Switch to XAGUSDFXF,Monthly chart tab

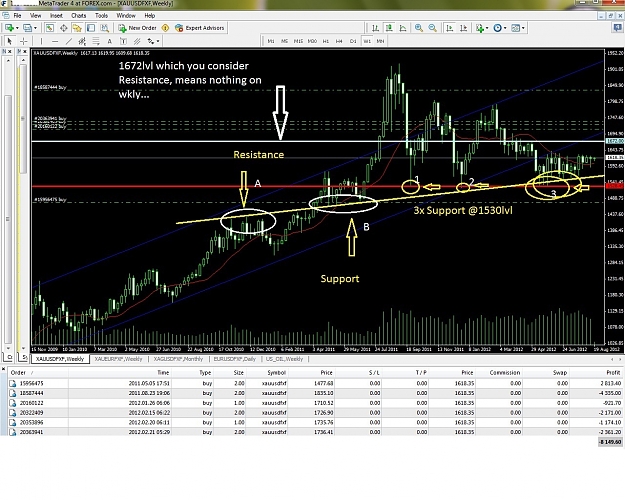pos(178,359)
